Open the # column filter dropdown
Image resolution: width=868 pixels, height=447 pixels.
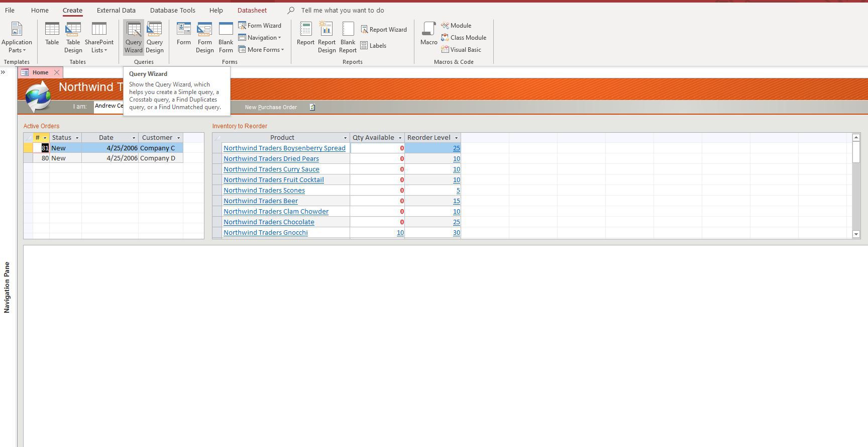coord(45,138)
